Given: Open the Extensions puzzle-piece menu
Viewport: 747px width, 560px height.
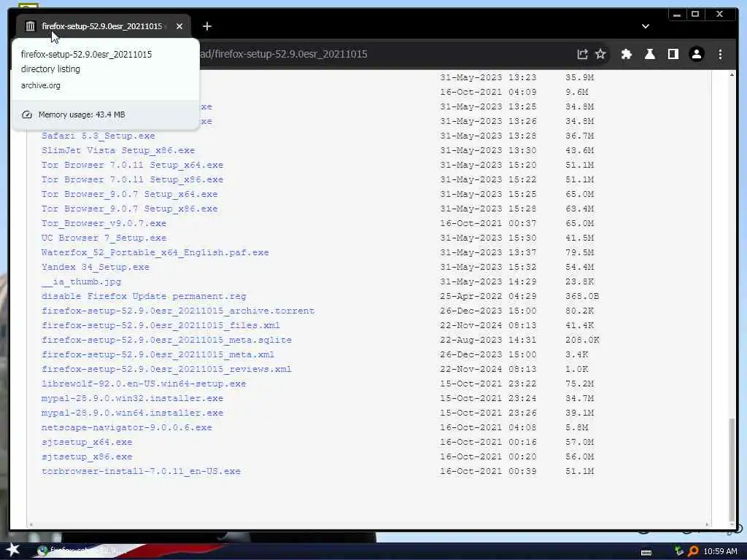Looking at the screenshot, I should pyautogui.click(x=626, y=54).
